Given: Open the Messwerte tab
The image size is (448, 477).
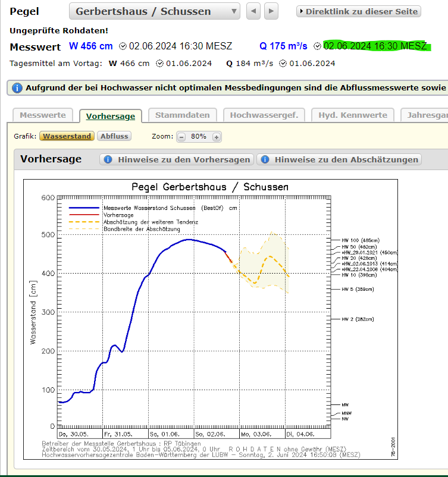Looking at the screenshot, I should [x=43, y=115].
